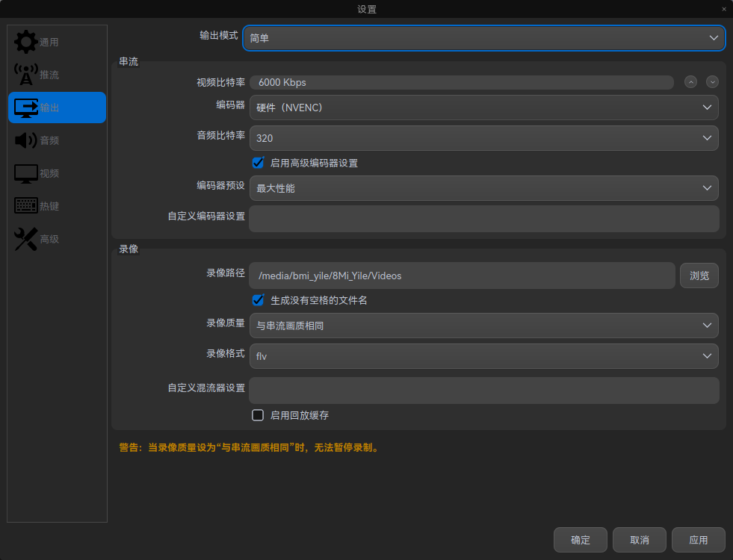
Task: Open the 音频 audio speaker icon
Action: click(x=25, y=140)
